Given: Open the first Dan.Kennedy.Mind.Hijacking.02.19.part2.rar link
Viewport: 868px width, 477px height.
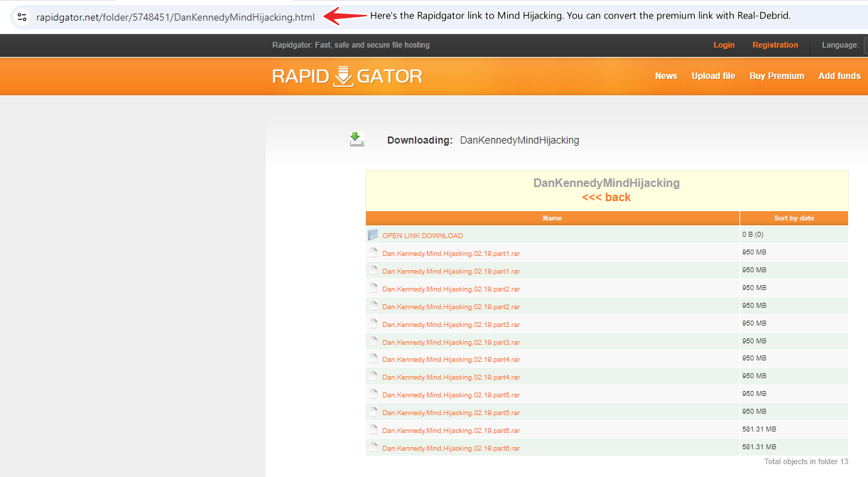Looking at the screenshot, I should click(451, 289).
